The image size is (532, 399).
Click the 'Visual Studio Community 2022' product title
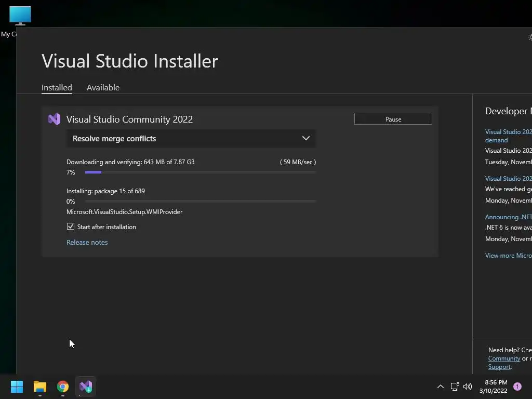click(x=129, y=119)
